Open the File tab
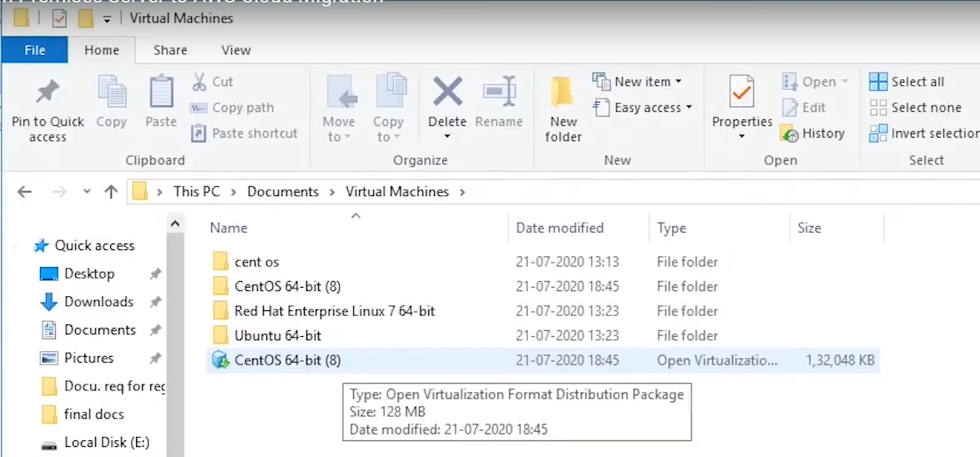 click(x=34, y=50)
